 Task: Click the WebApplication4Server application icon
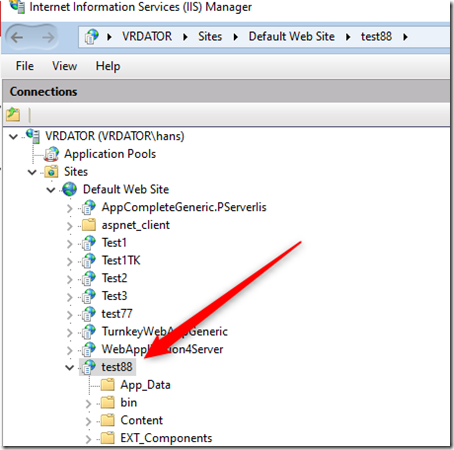point(88,349)
